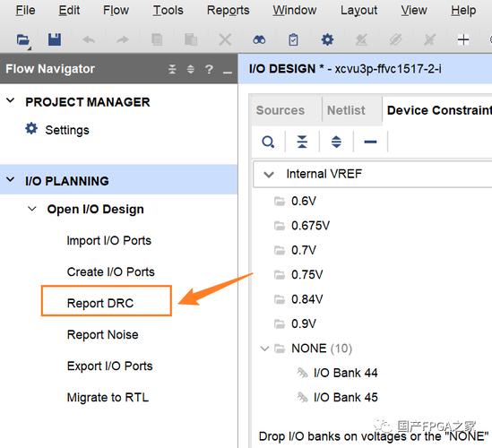
Task: Switch to the Sources tab
Action: tap(281, 110)
